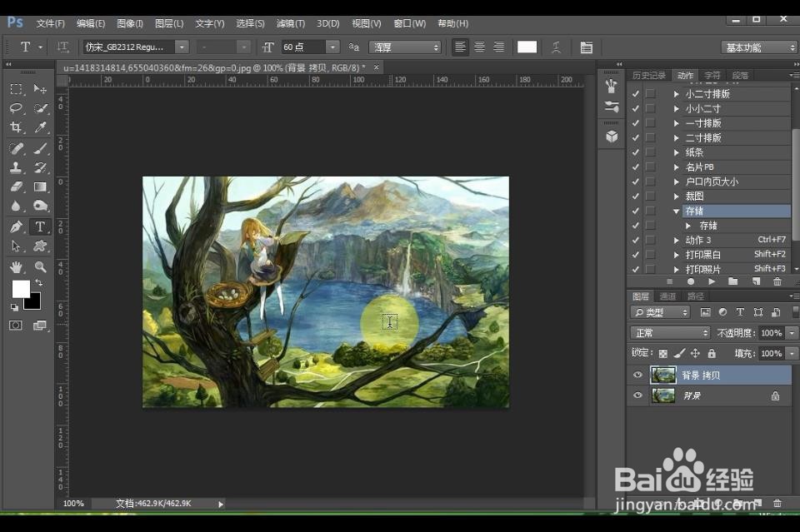
Task: Create new action set folder
Action: coord(733,281)
